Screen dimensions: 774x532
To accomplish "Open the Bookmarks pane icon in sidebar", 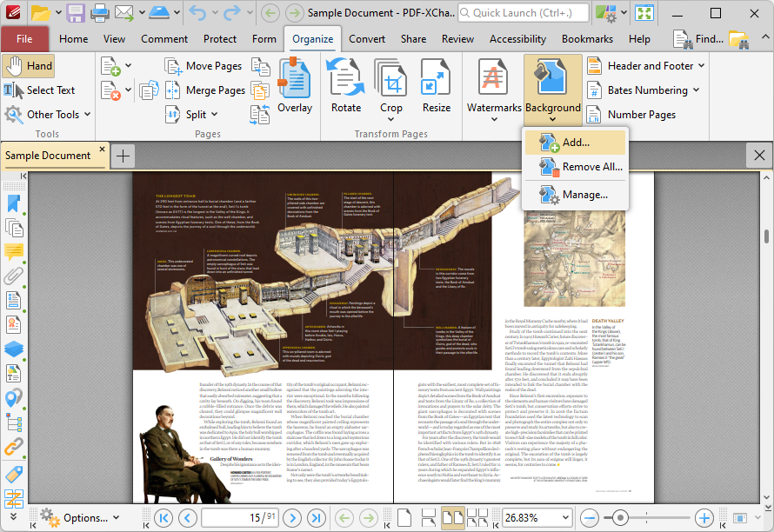I will click(14, 203).
